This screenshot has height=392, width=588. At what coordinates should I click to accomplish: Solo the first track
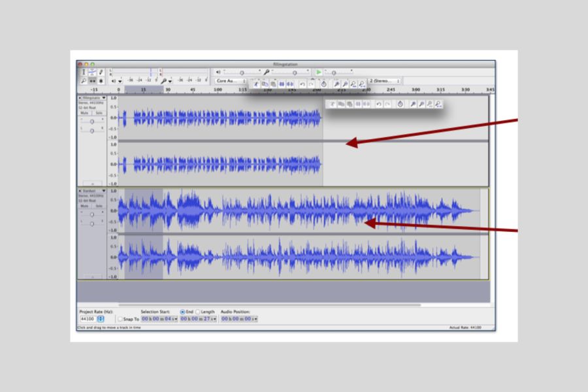click(x=98, y=113)
